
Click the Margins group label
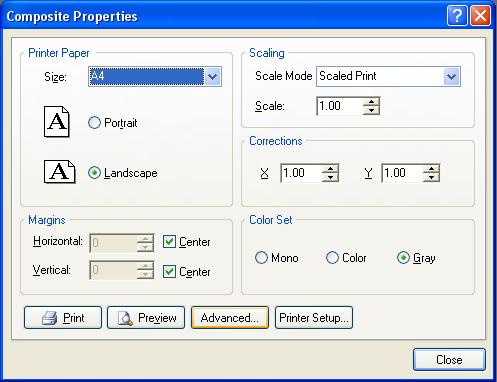[47, 220]
